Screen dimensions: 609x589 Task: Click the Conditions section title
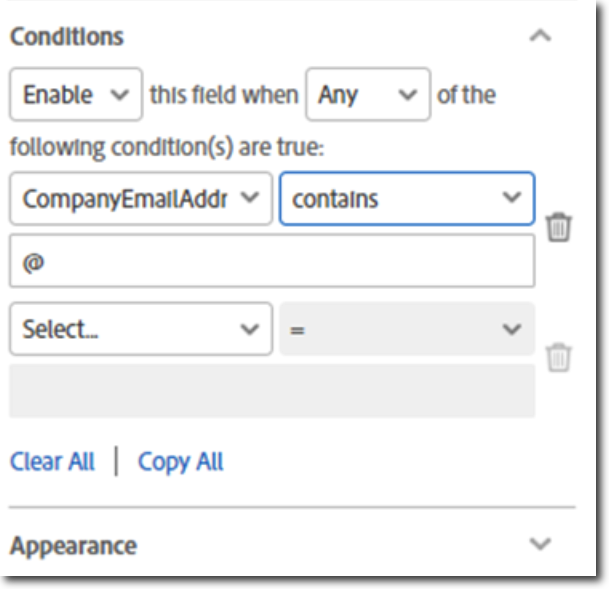pos(66,37)
